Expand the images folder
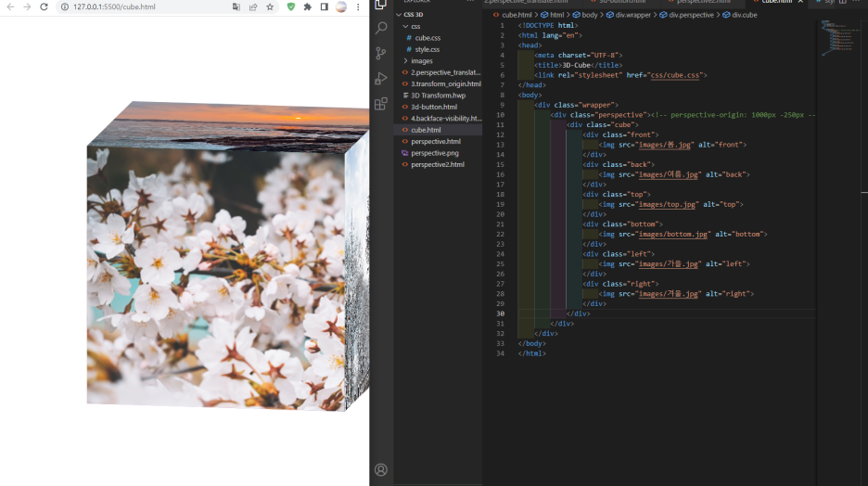868x486 pixels. [x=406, y=61]
